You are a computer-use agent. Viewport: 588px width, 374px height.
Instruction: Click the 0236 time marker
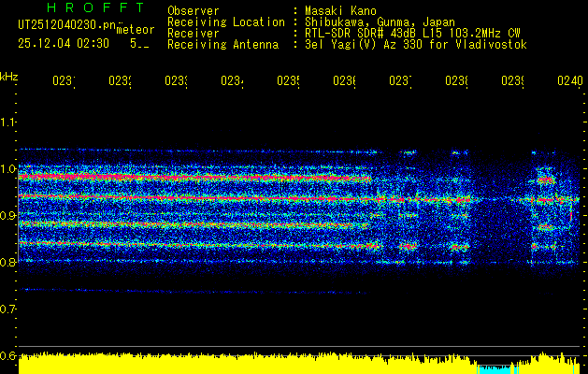pyautogui.click(x=345, y=81)
